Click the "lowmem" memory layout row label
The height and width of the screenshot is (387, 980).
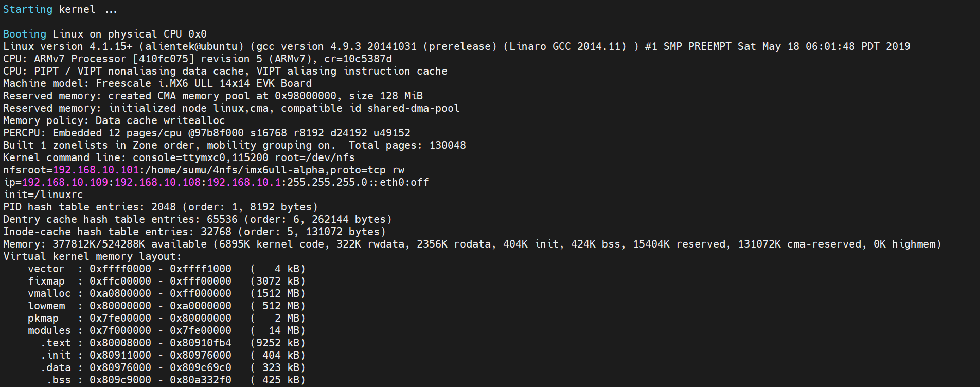pos(46,306)
